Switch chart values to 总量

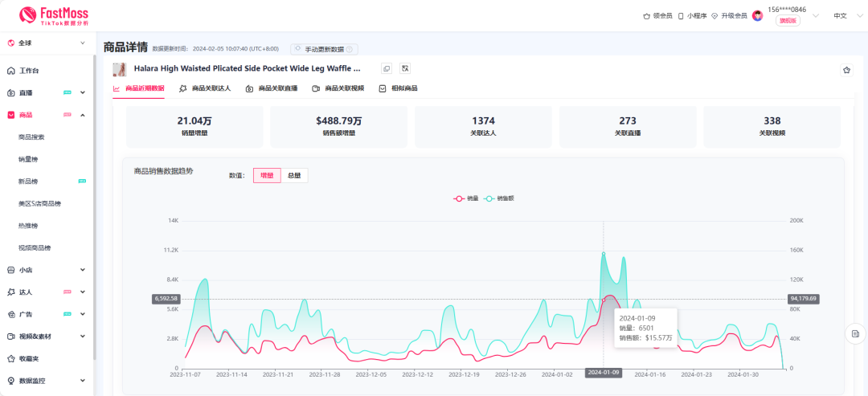point(294,175)
